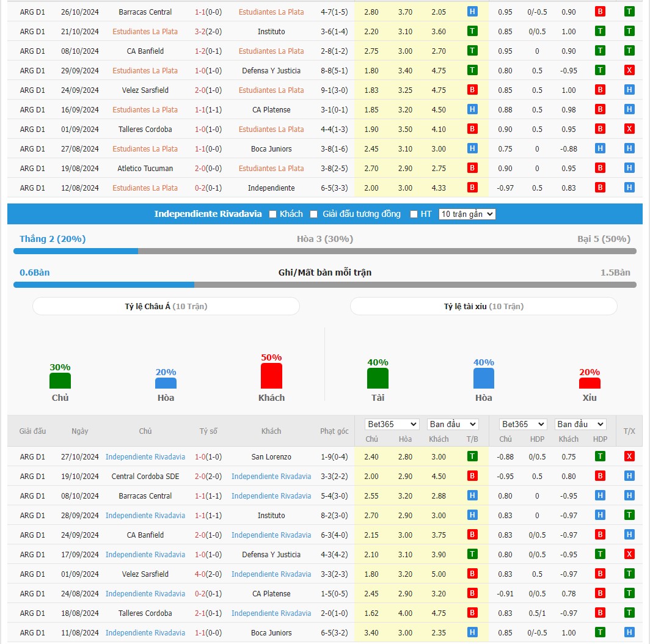Screen dimensions: 650x644
Task: Click the green 30% Chủ bar
Action: (x=60, y=381)
